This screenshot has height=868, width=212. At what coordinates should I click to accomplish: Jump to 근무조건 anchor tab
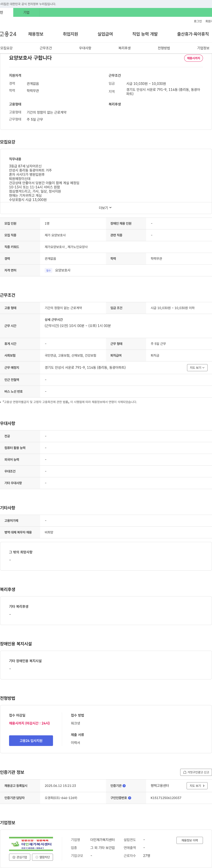pos(46,48)
